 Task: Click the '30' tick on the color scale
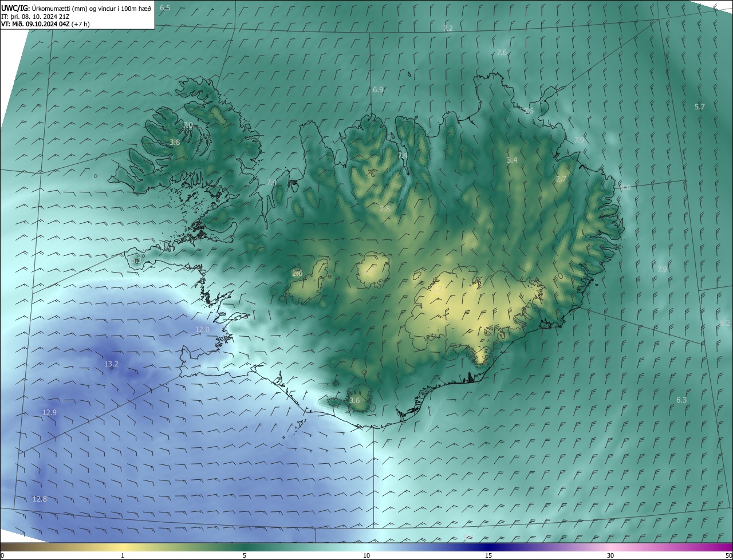pyautogui.click(x=610, y=555)
